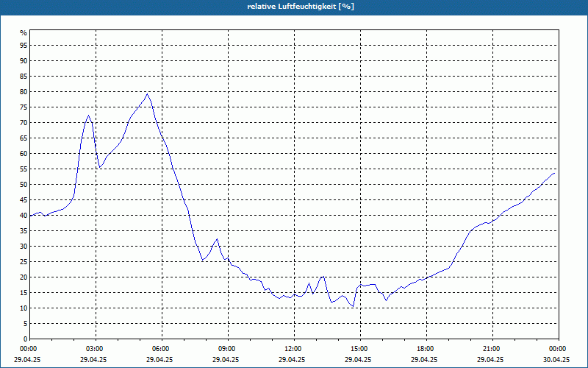Click the y-axis label 40
This screenshot has height=368, width=588.
[x=24, y=215]
